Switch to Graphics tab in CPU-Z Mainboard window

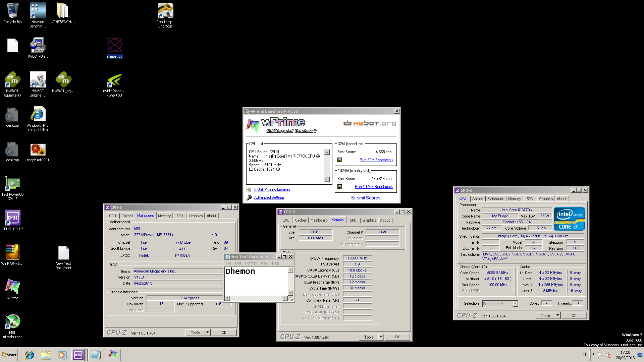(x=196, y=216)
